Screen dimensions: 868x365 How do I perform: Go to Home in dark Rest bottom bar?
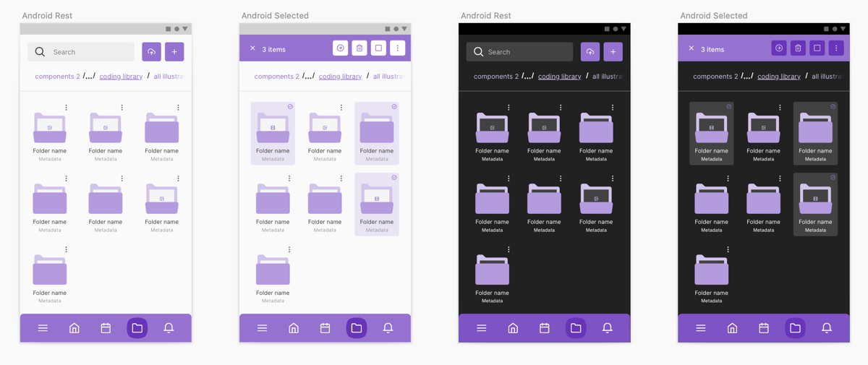coord(513,328)
